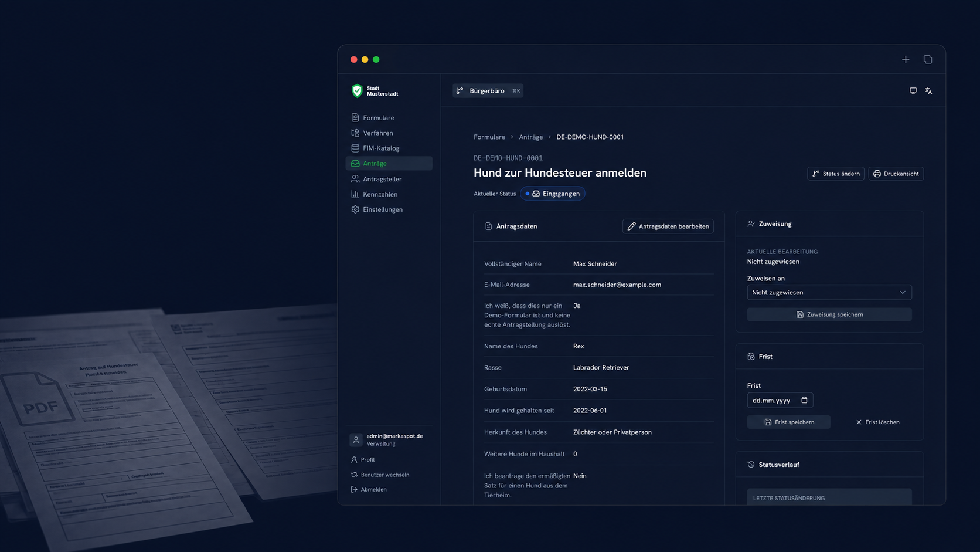Click the plus icon in title bar
The image size is (980, 552).
point(906,59)
